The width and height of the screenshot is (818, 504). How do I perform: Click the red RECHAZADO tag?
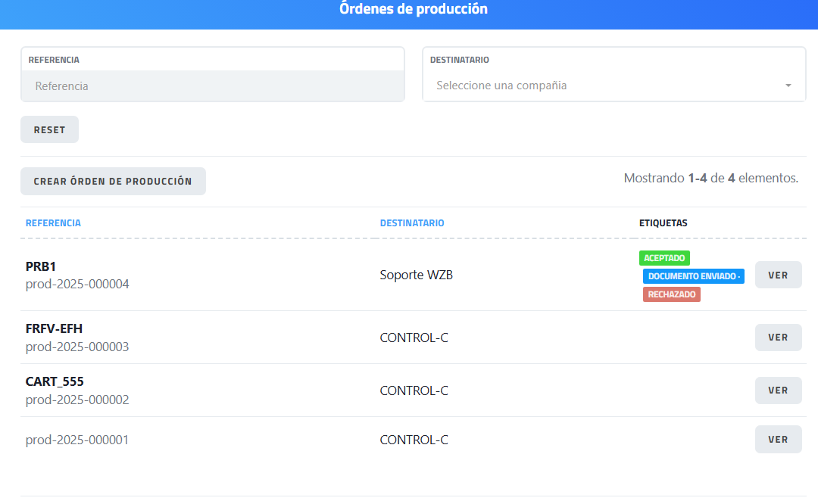(671, 294)
